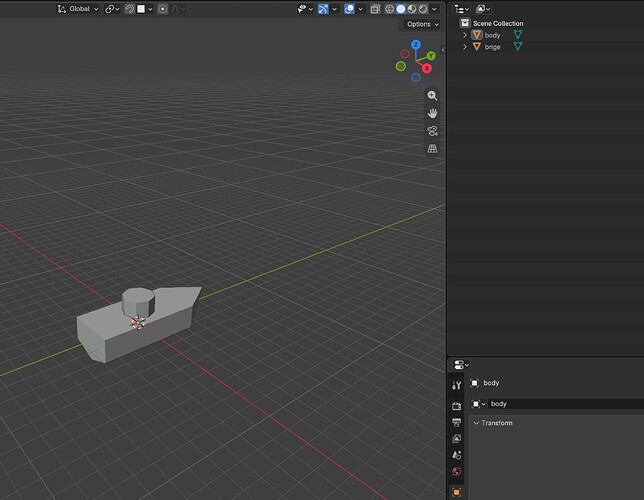Open snapping options dropdown arrow

point(150,9)
